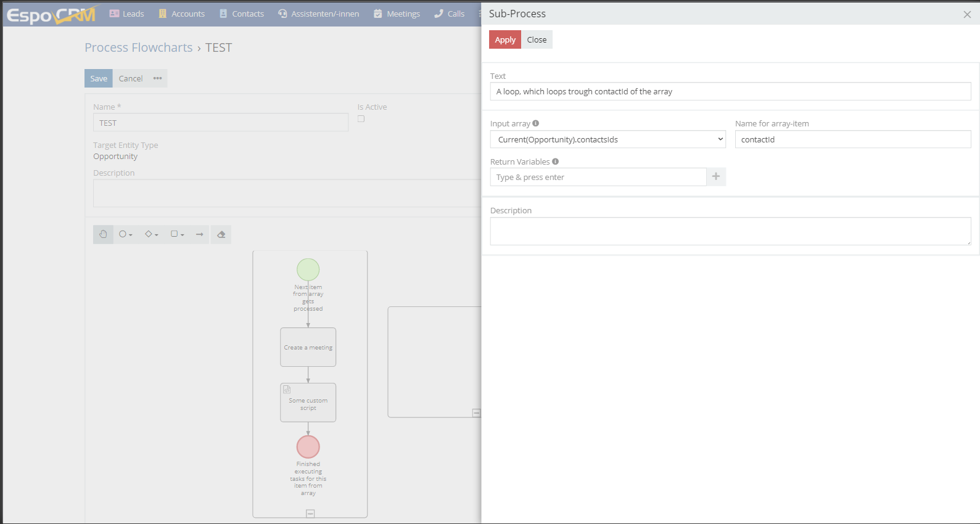Click the red end event circle
Image resolution: width=980 pixels, height=524 pixels.
[x=308, y=447]
